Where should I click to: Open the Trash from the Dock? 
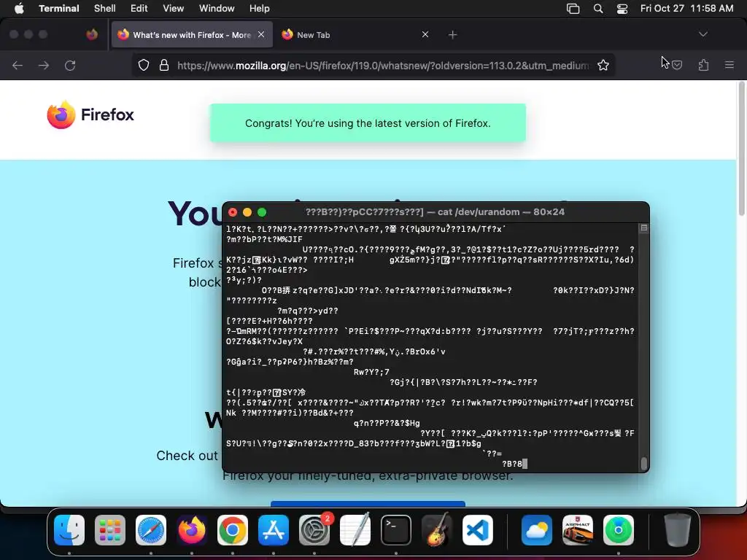pos(678,530)
